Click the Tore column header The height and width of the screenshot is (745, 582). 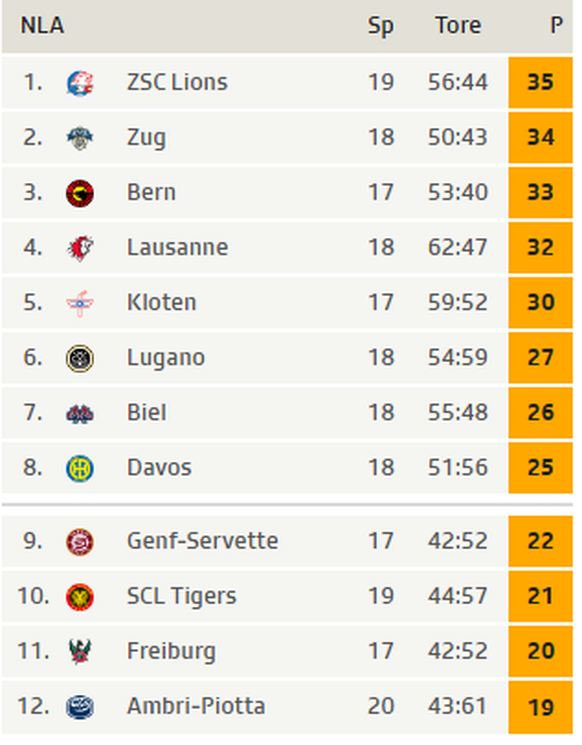(x=458, y=25)
